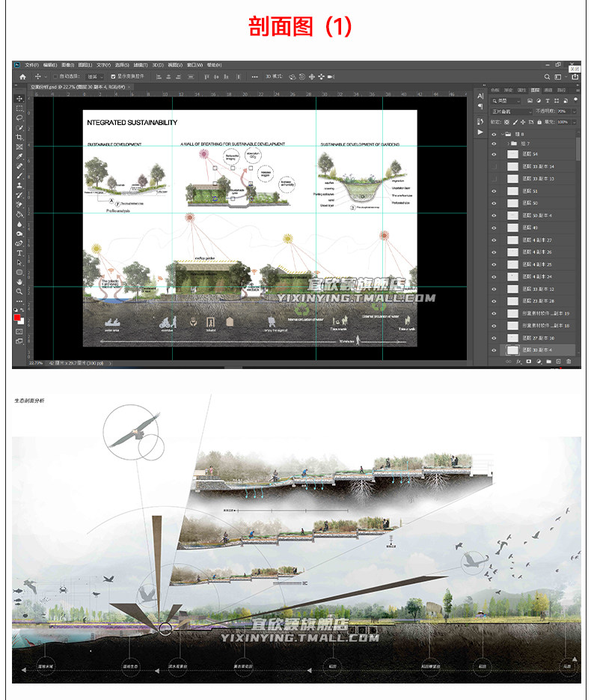This screenshot has width=591, height=700.
Task: Select the Dodge tool
Action: (x=19, y=234)
